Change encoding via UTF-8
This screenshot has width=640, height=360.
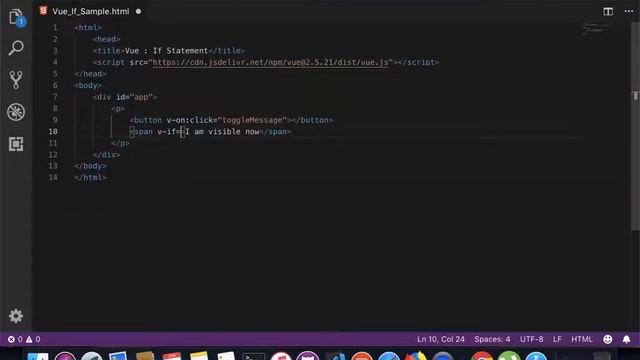tap(531, 339)
